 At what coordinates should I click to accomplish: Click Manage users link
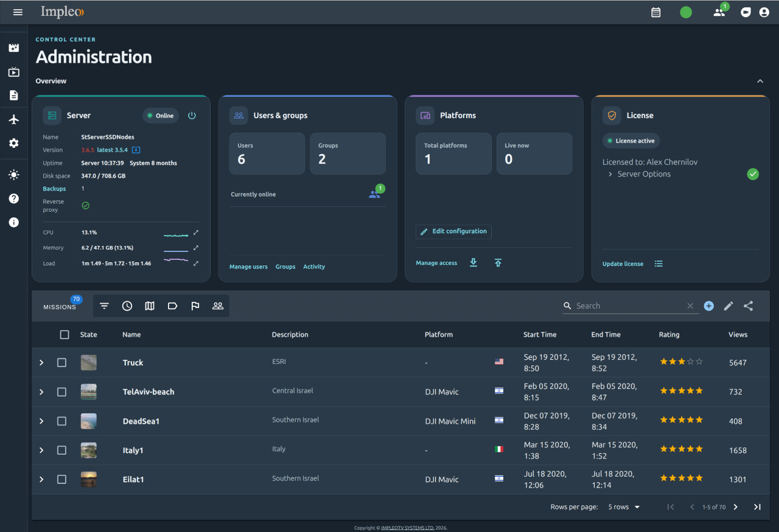248,267
